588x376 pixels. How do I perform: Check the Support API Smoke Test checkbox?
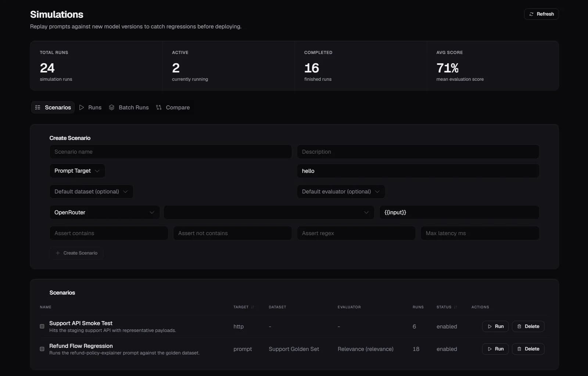point(42,326)
